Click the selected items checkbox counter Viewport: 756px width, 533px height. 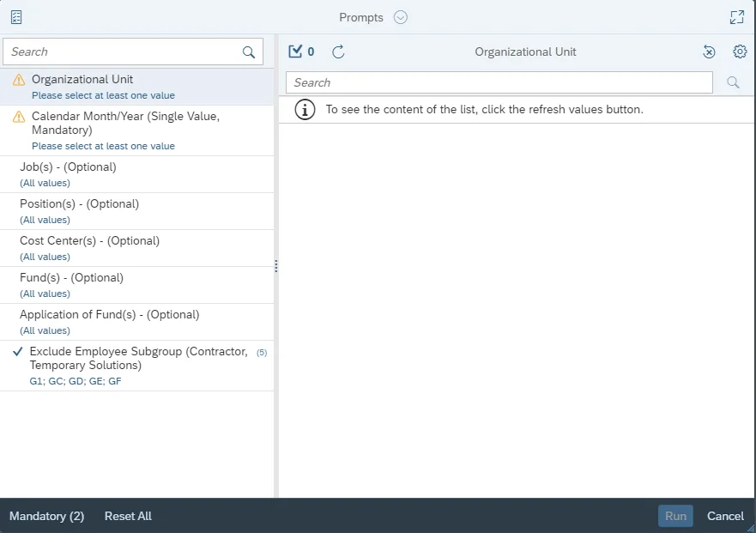pyautogui.click(x=301, y=52)
